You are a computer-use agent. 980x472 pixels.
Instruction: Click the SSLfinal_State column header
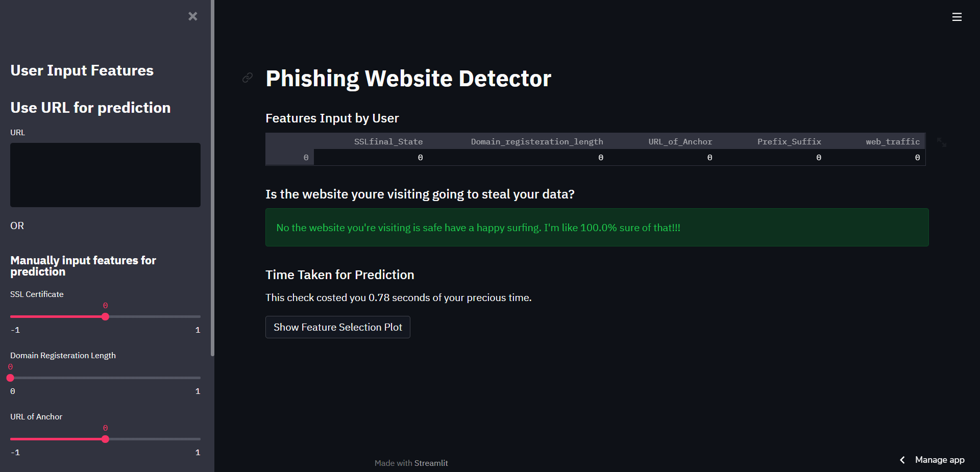388,141
